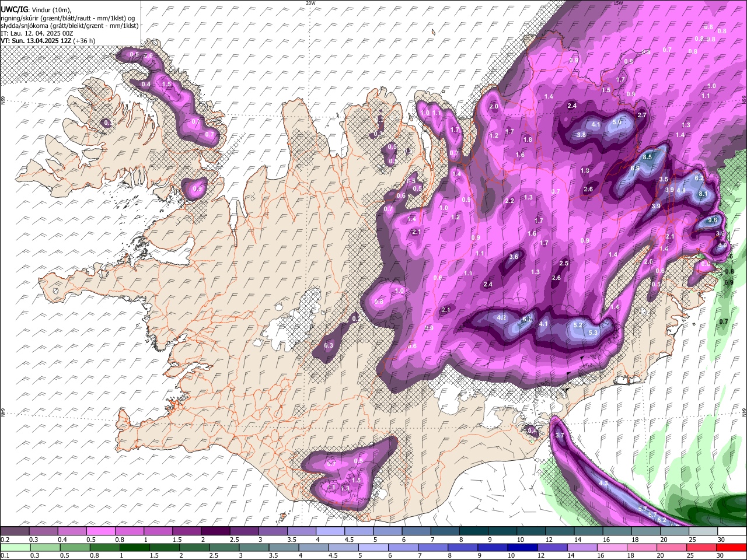The height and width of the screenshot is (560, 747).
Task: Click the 9.6 precipitation value on the map
Action: [713, 220]
